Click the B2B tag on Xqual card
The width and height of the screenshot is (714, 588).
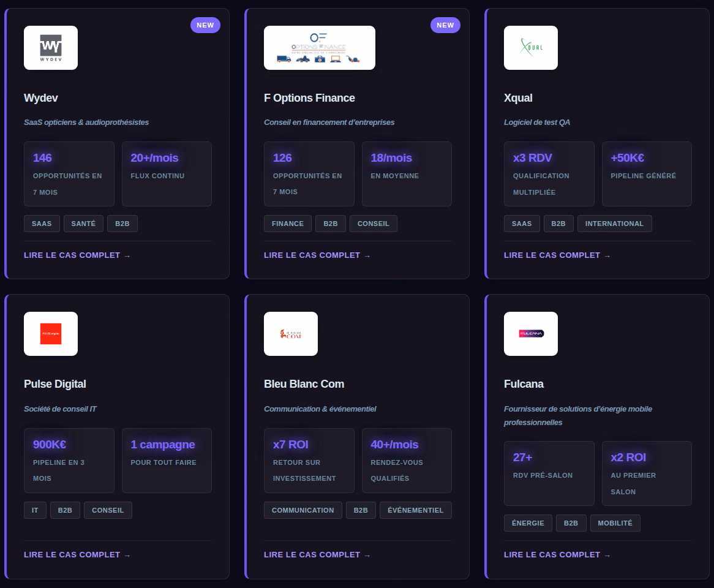558,224
